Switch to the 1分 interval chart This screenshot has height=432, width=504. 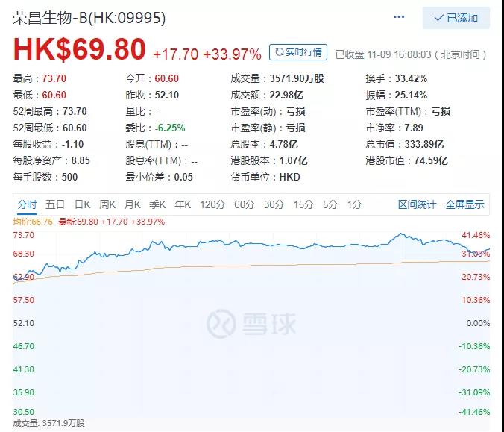[354, 204]
